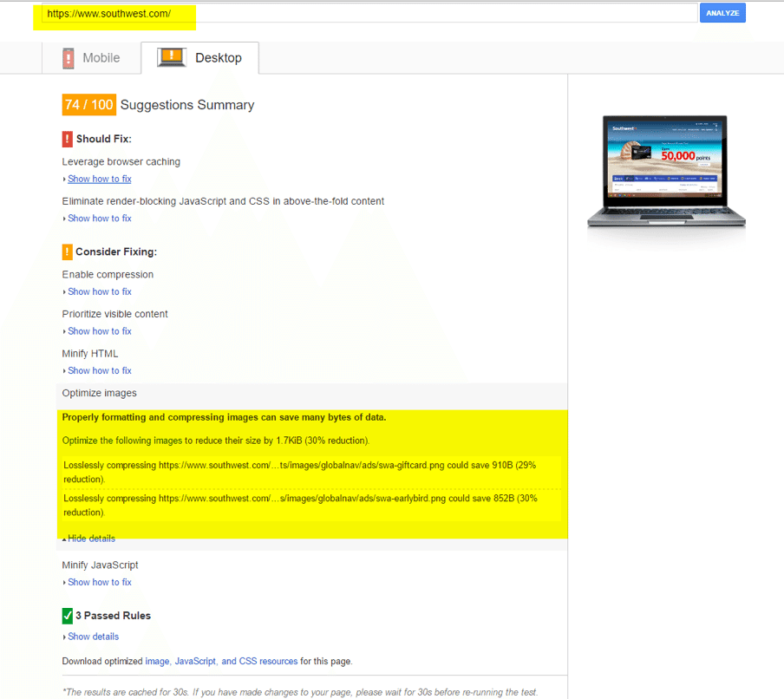Click the green Passed Rules checkmark icon
784x699 pixels.
68,616
